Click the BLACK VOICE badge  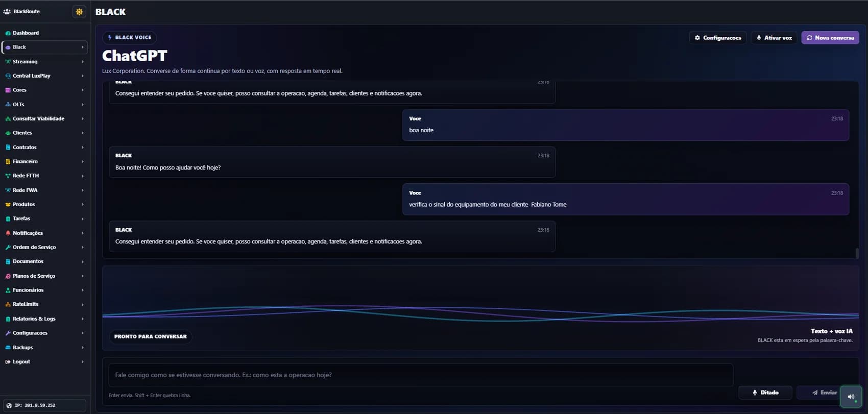(x=130, y=37)
